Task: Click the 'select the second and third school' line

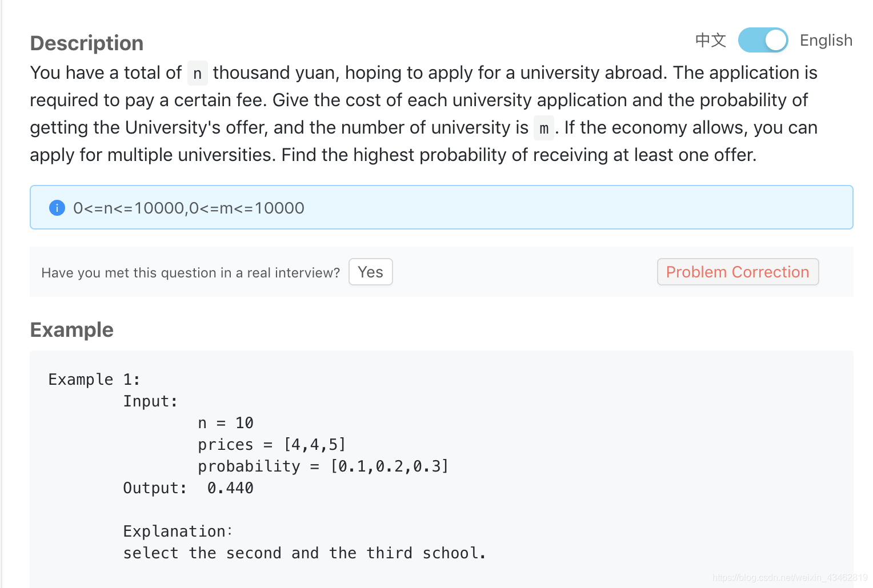Action: [305, 553]
